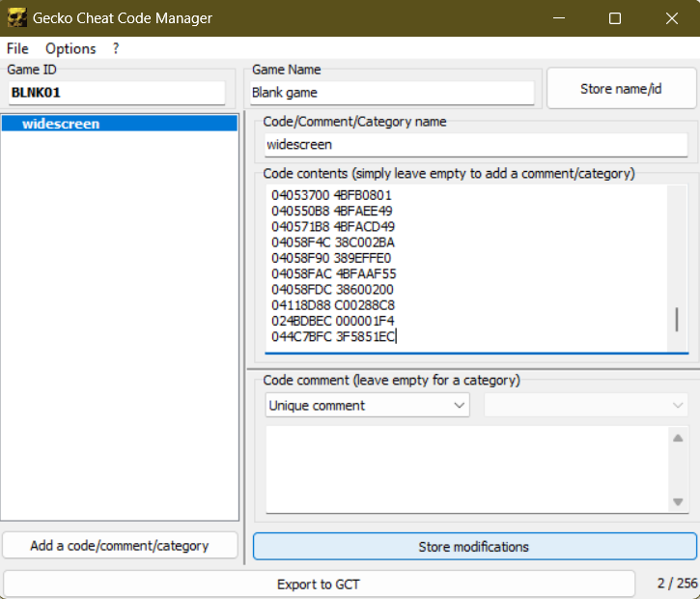Click the comment box scroll down arrow

[678, 501]
